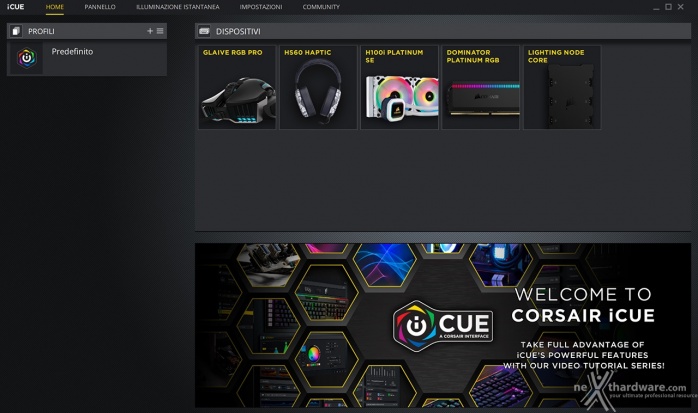Open the H100i PLATINUM SE cooler tile

coord(399,87)
